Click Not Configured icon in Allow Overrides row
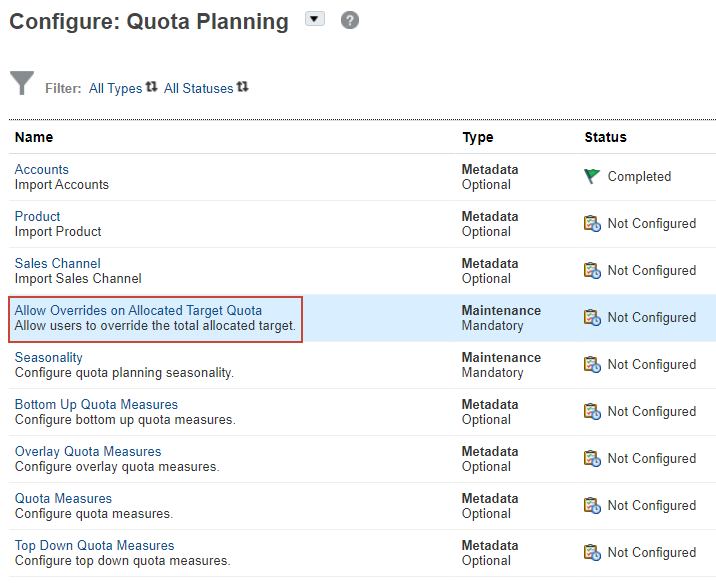This screenshot has width=716, height=583. (592, 317)
